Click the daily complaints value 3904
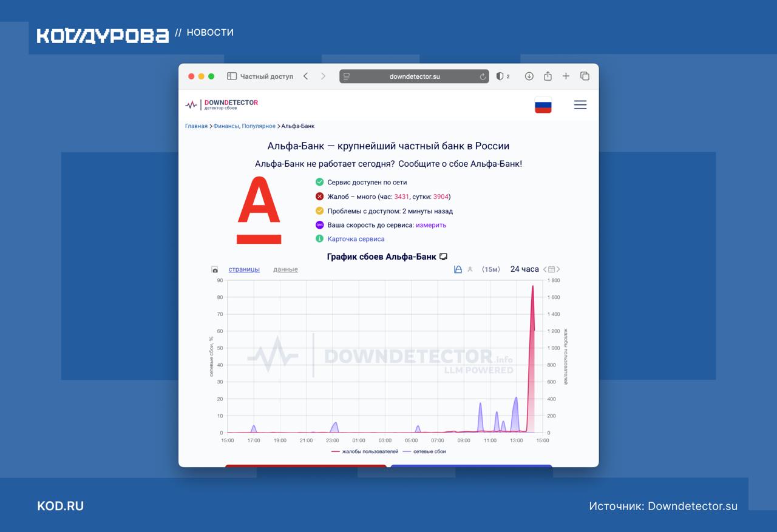Screen dimensions: 777x532 pyautogui.click(x=441, y=197)
